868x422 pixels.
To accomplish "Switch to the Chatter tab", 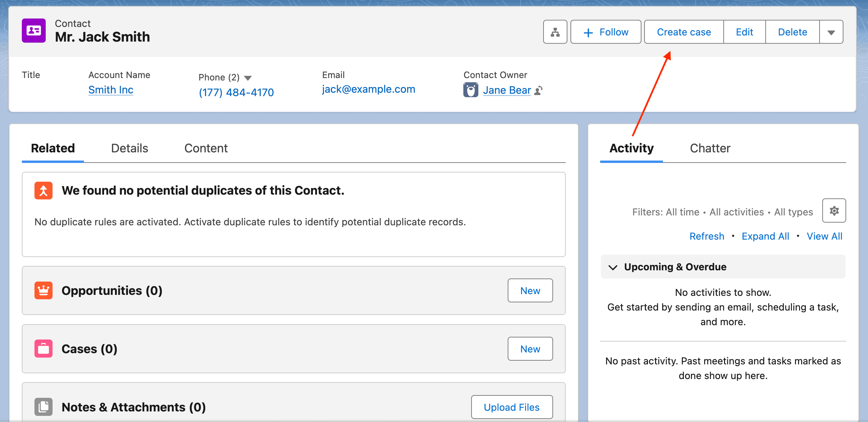I will [x=710, y=148].
